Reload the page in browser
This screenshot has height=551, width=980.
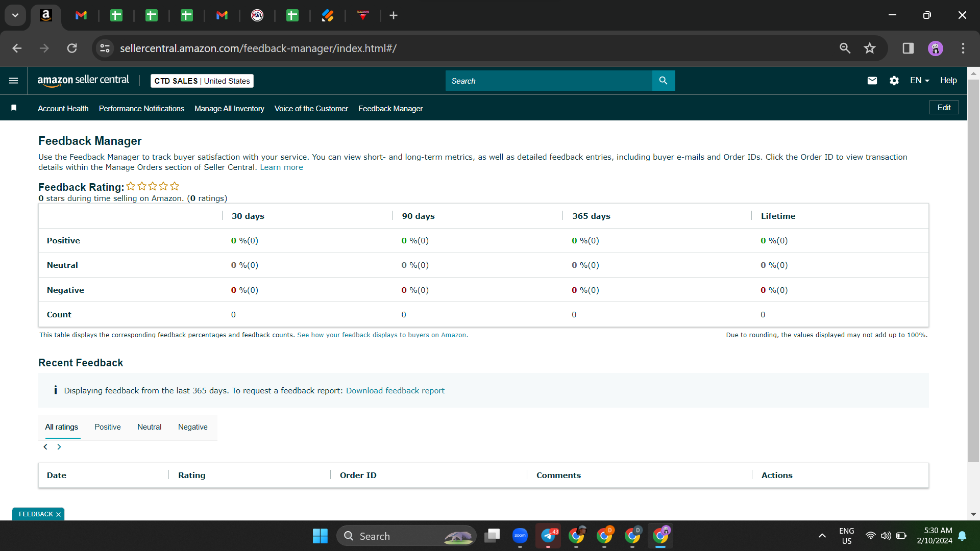point(72,48)
